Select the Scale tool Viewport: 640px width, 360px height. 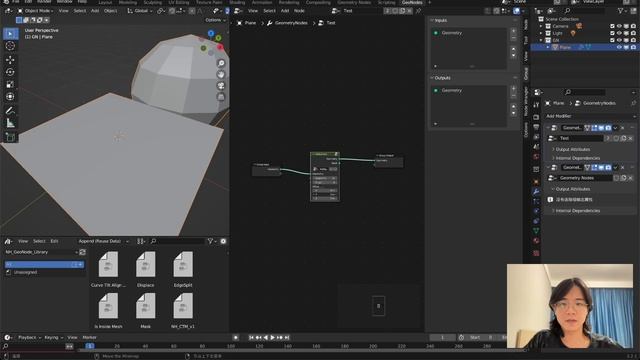click(x=10, y=84)
